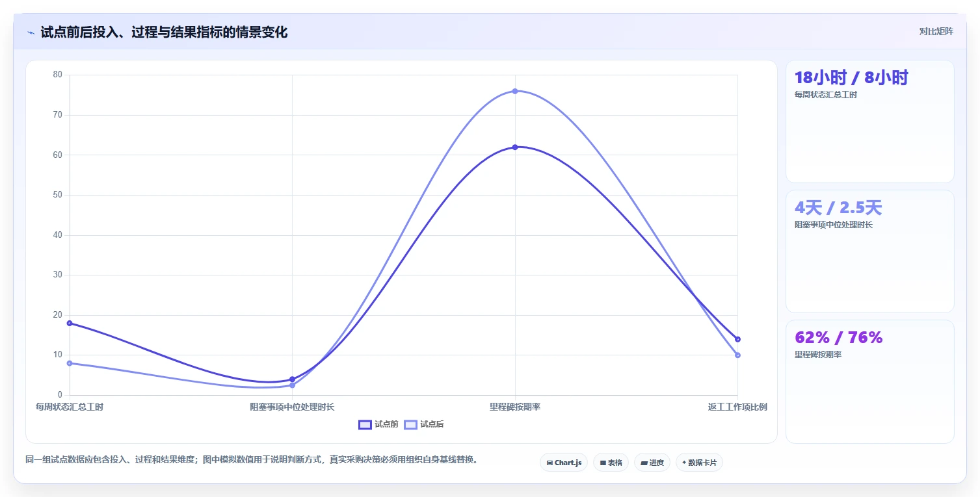Click the panel title 试点前后投入、过程与结果指标的情景变化
This screenshot has width=980, height=497.
(x=164, y=32)
